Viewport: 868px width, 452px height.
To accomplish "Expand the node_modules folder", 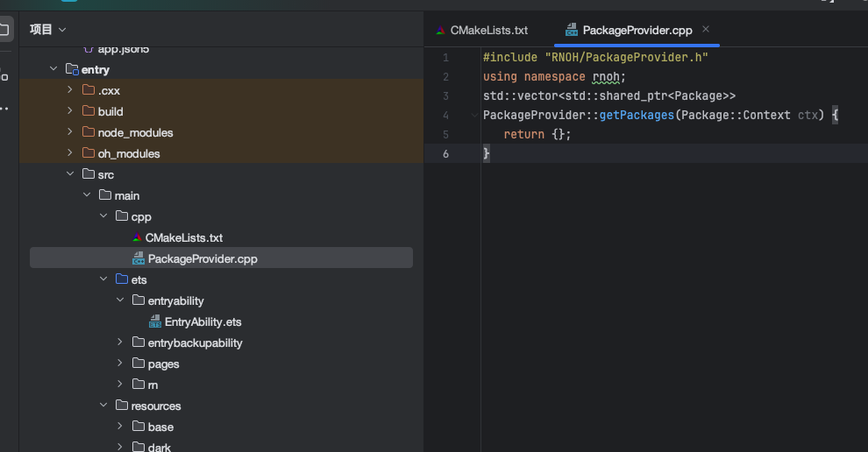I will tap(70, 131).
